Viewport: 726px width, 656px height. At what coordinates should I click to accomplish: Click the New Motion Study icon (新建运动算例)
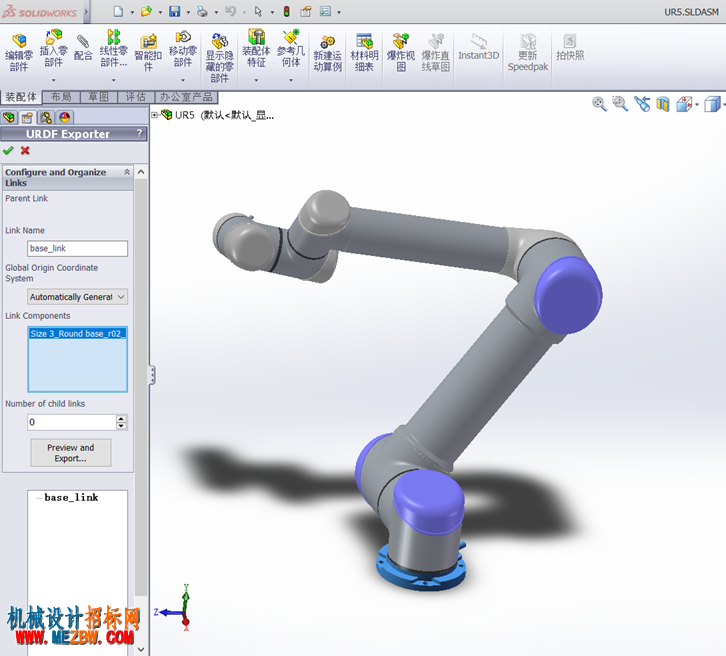pos(327,54)
